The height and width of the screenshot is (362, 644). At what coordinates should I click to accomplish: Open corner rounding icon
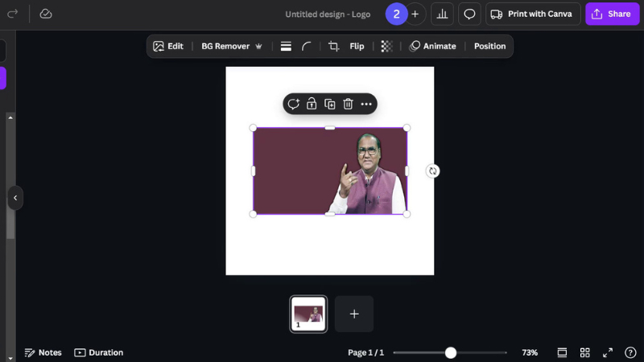(x=307, y=47)
